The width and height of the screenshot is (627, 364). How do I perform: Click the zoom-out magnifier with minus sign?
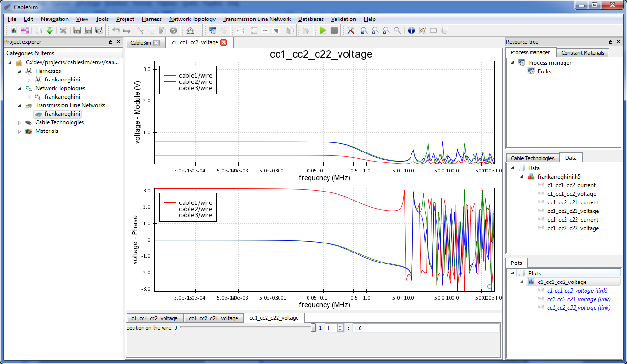click(x=386, y=30)
